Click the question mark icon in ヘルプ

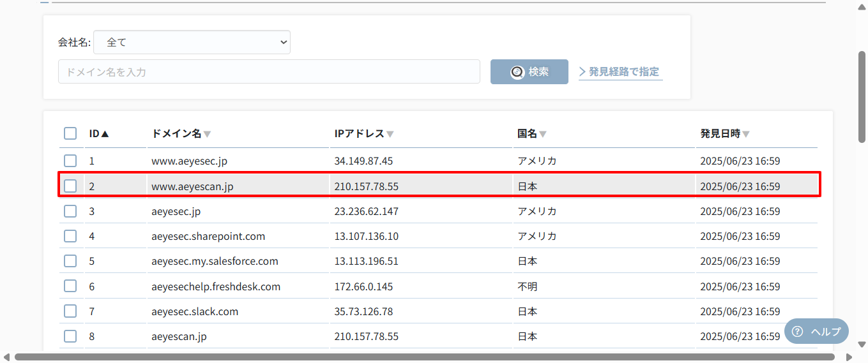point(797,332)
